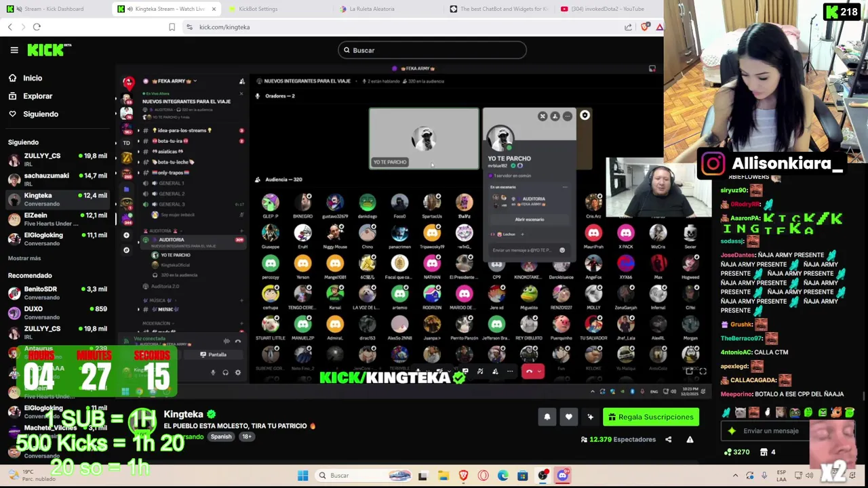Share the stream icon
This screenshot has height=488, width=868.
point(668,439)
